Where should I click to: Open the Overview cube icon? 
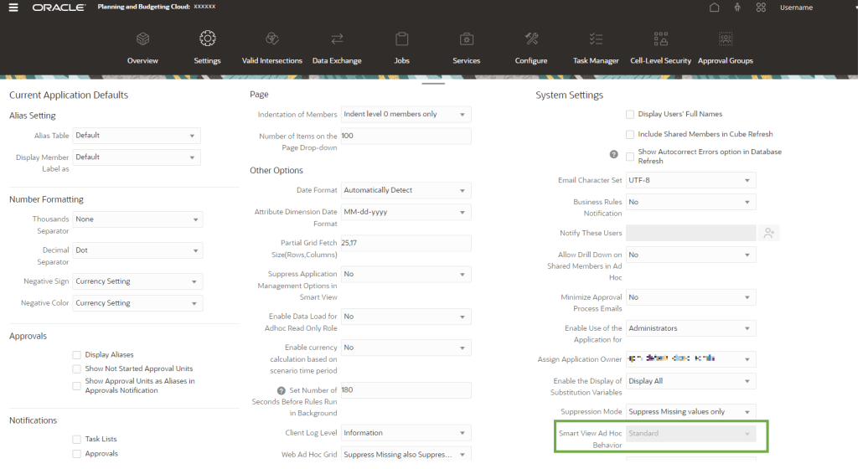142,39
